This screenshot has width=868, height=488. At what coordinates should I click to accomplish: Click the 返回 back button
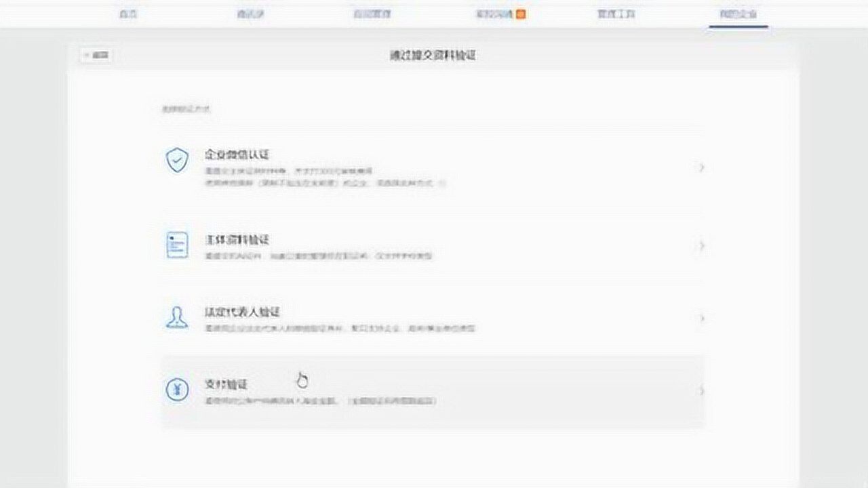[96, 56]
